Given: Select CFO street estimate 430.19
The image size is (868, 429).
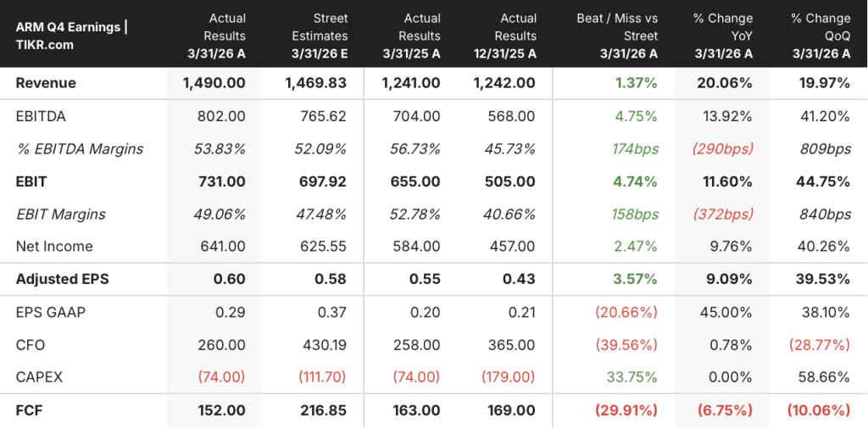Looking at the screenshot, I should point(323,345).
